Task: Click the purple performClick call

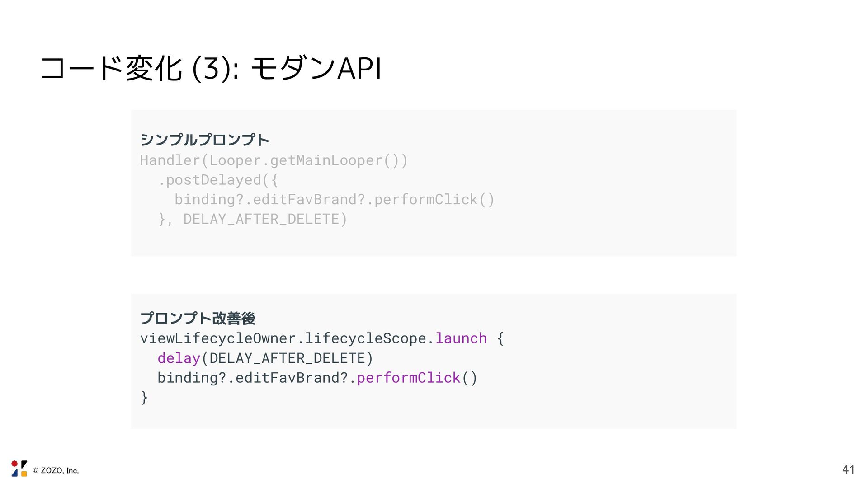Action: coord(408,378)
